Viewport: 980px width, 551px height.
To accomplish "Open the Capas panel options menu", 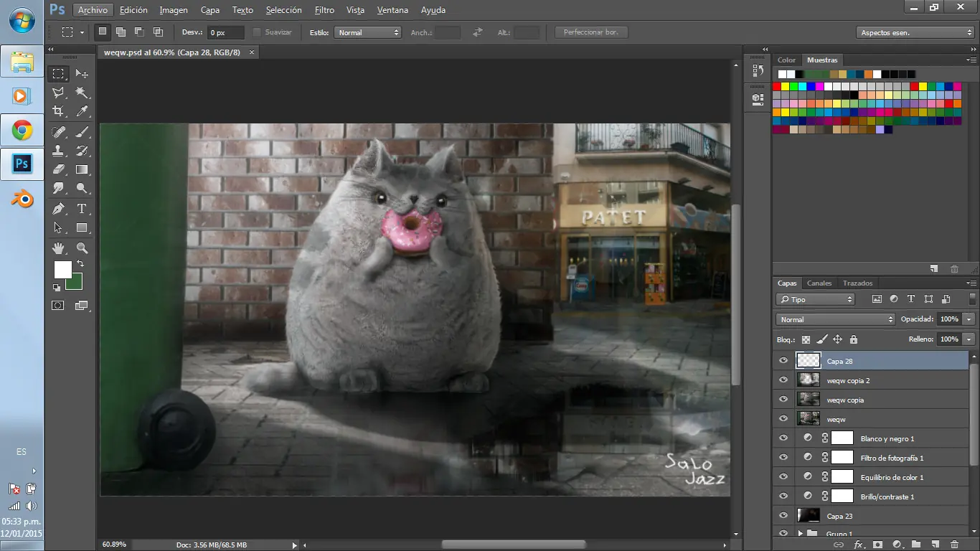I will tap(971, 283).
